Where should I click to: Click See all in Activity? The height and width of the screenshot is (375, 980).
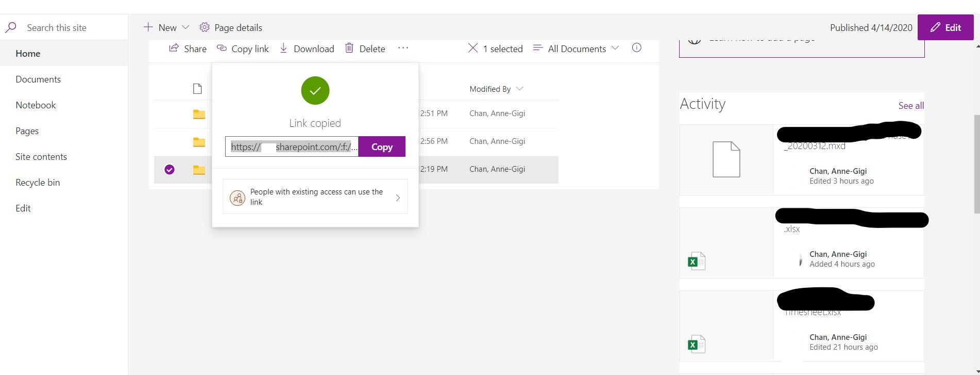click(911, 105)
